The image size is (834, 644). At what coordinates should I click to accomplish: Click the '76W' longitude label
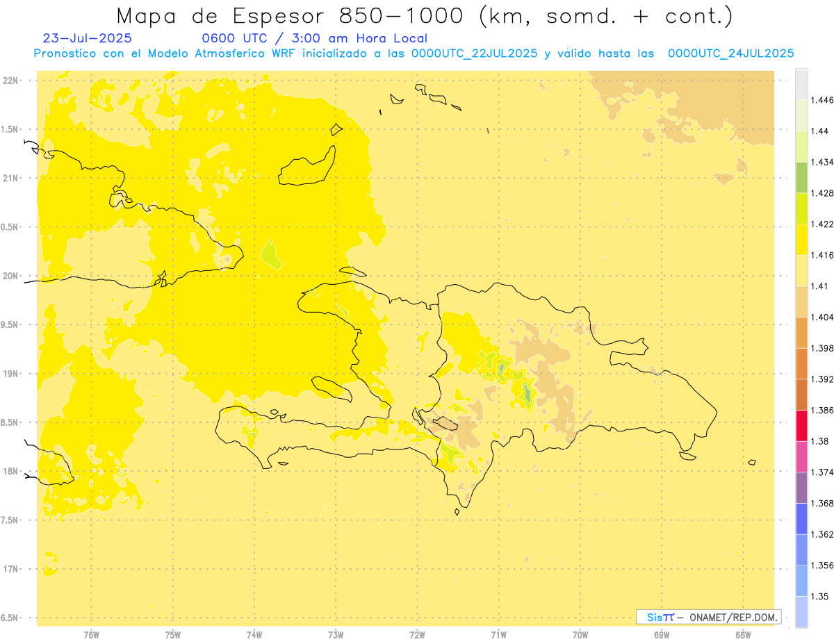[x=91, y=635]
